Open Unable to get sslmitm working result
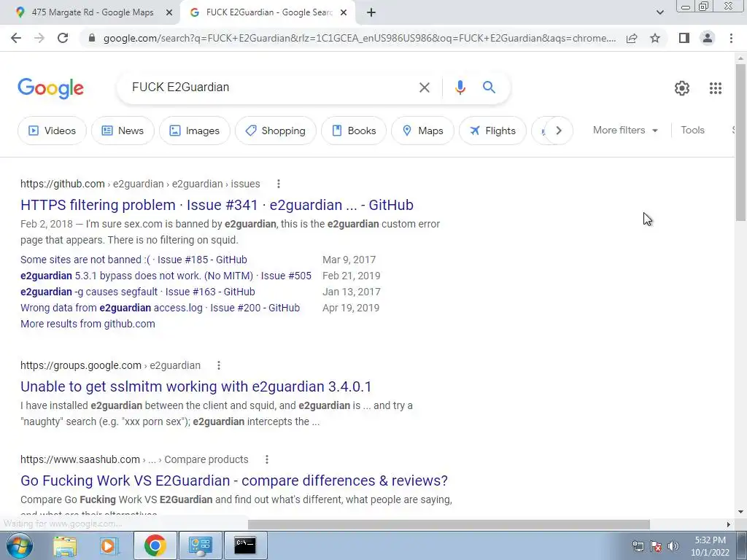Viewport: 747px width, 560px height. click(196, 386)
